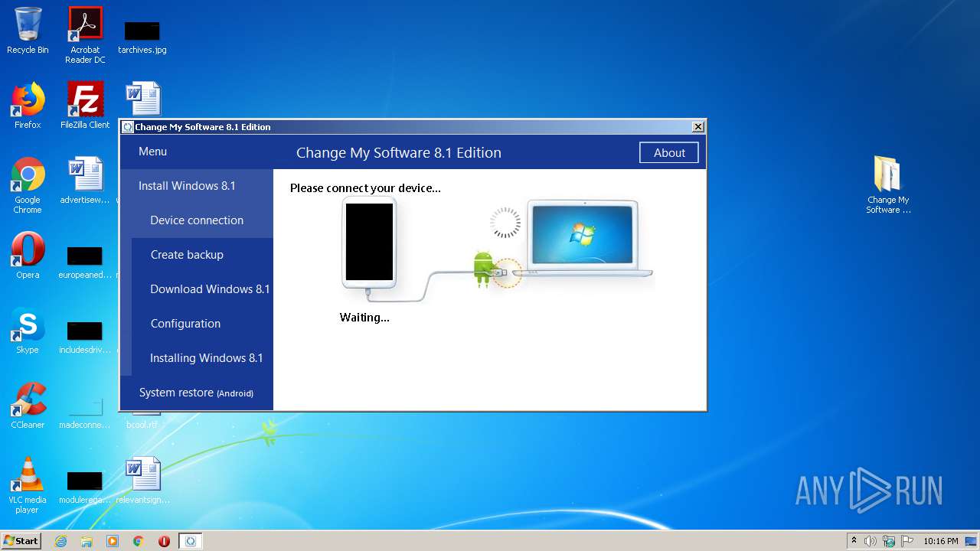Select System restore (Android) item

[x=197, y=393]
